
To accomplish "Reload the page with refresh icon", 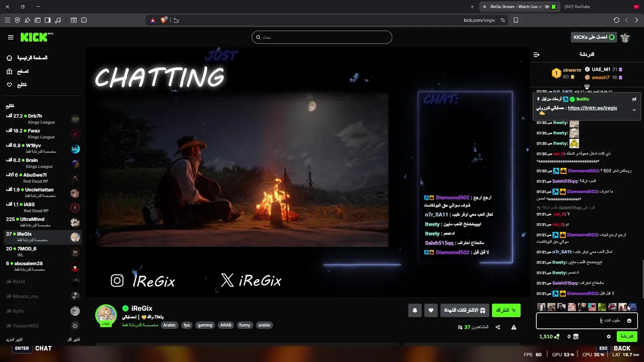I will [616, 20].
